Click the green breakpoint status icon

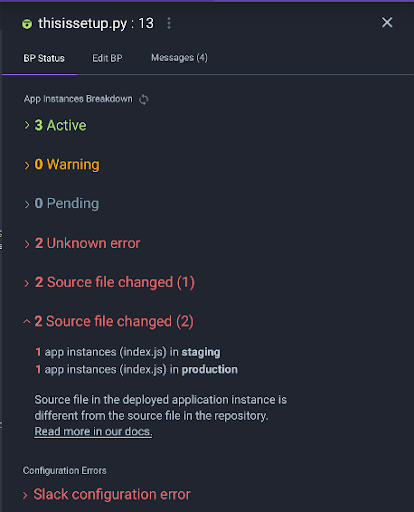click(x=27, y=24)
